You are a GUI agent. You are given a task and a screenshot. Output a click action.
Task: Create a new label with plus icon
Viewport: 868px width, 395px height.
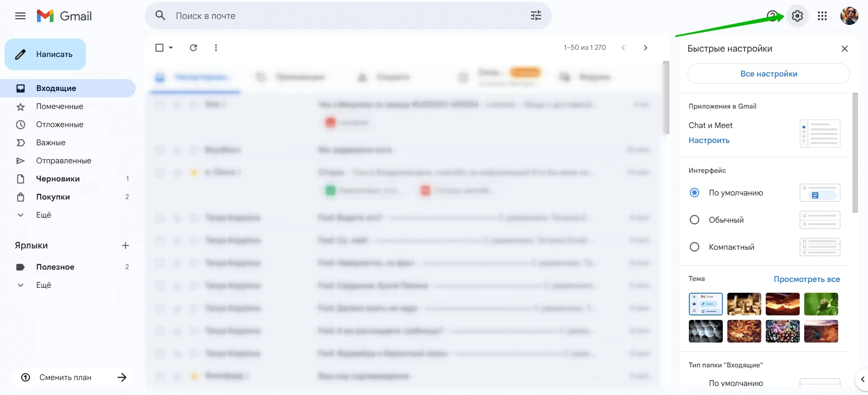126,246
